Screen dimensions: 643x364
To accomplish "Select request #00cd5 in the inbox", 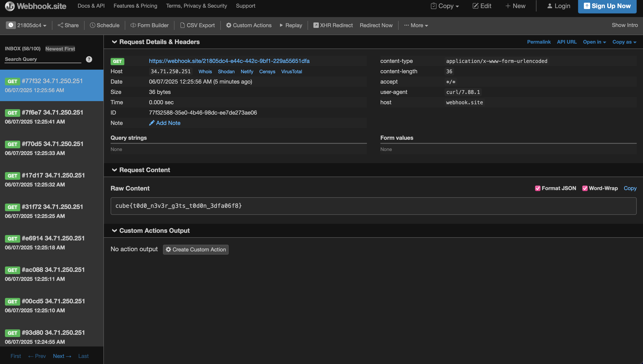I will (52, 306).
